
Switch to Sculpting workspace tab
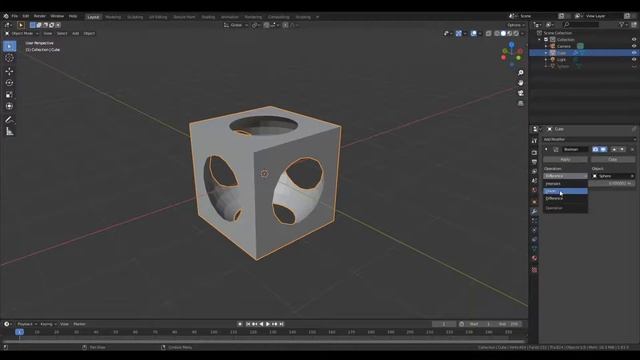135,17
